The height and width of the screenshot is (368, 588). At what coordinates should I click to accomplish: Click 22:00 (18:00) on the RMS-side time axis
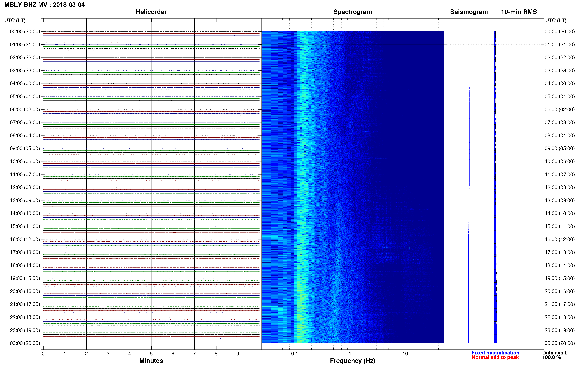click(x=560, y=317)
